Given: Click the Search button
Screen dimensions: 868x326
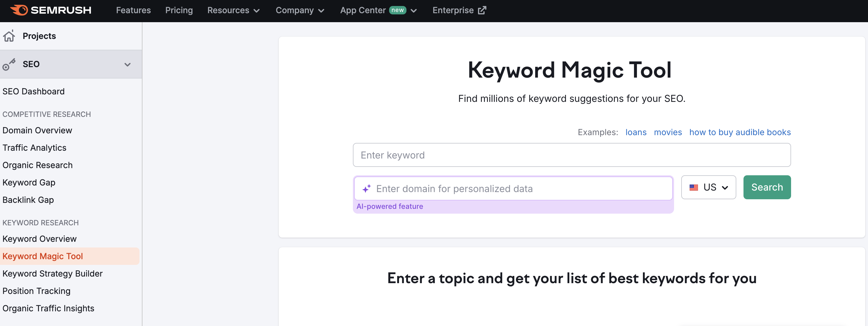Looking at the screenshot, I should pyautogui.click(x=767, y=187).
